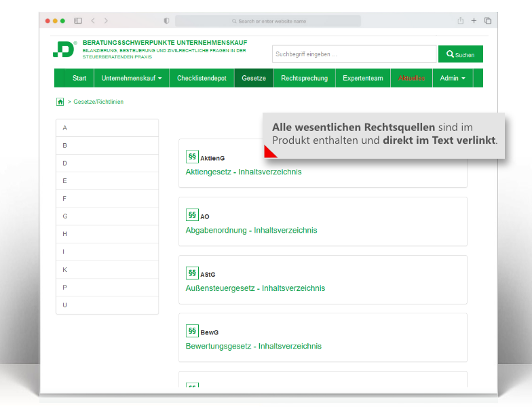
Task: Expand the Admin dropdown menu
Action: click(x=453, y=78)
